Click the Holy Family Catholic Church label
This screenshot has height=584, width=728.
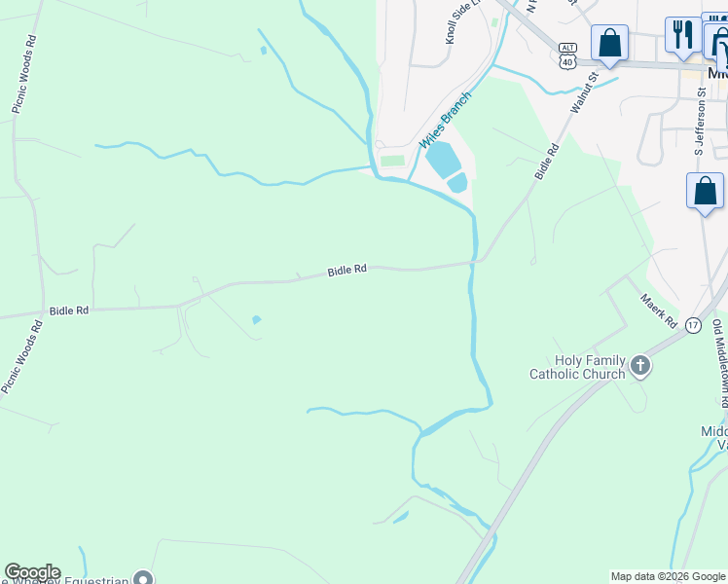coord(578,367)
